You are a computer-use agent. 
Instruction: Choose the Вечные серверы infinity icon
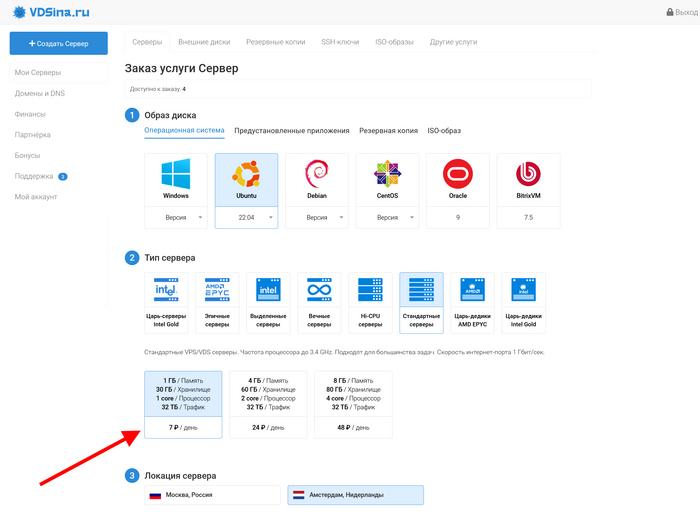pyautogui.click(x=319, y=291)
